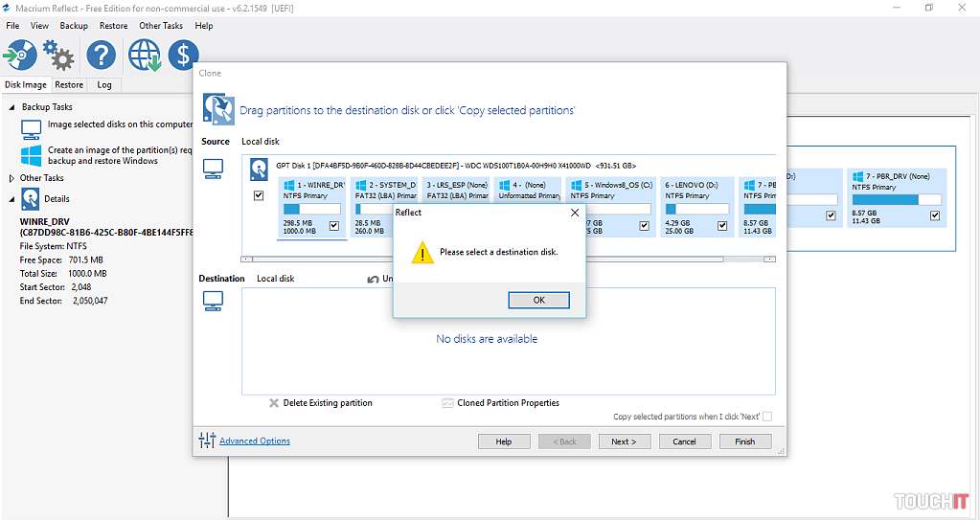Image resolution: width=980 pixels, height=520 pixels.
Task: Expand the Other Tasks section
Action: coord(11,178)
